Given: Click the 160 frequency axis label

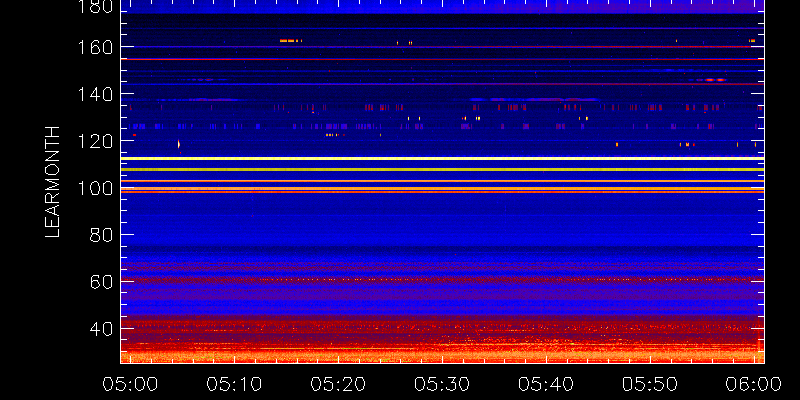Looking at the screenshot, I should coord(95,47).
